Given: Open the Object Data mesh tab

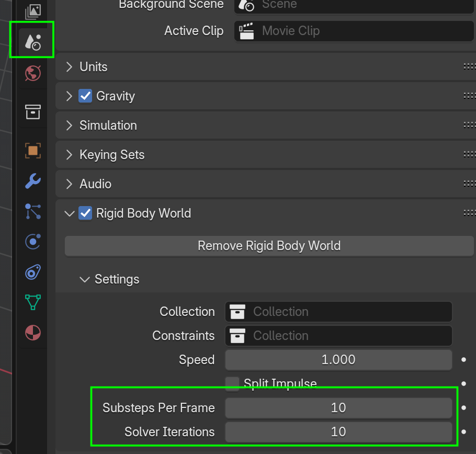Looking at the screenshot, I should click(33, 302).
